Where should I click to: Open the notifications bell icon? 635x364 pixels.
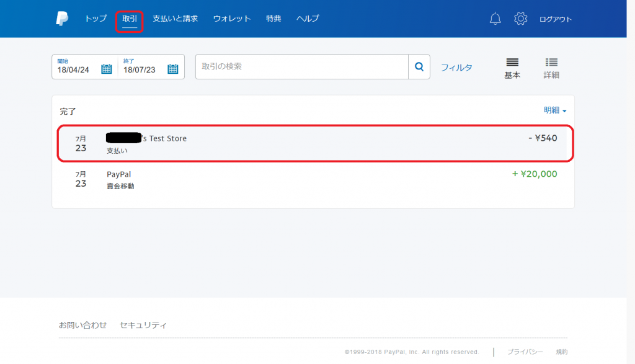click(x=495, y=19)
